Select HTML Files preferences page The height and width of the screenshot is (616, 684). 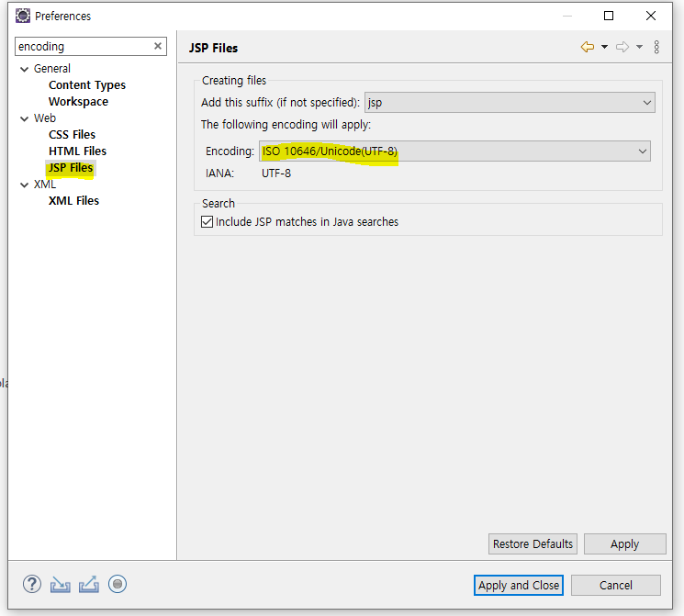[x=78, y=151]
